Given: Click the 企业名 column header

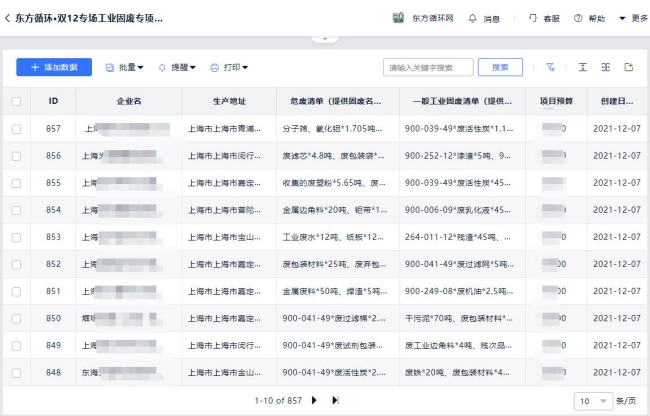Looking at the screenshot, I should tap(129, 101).
